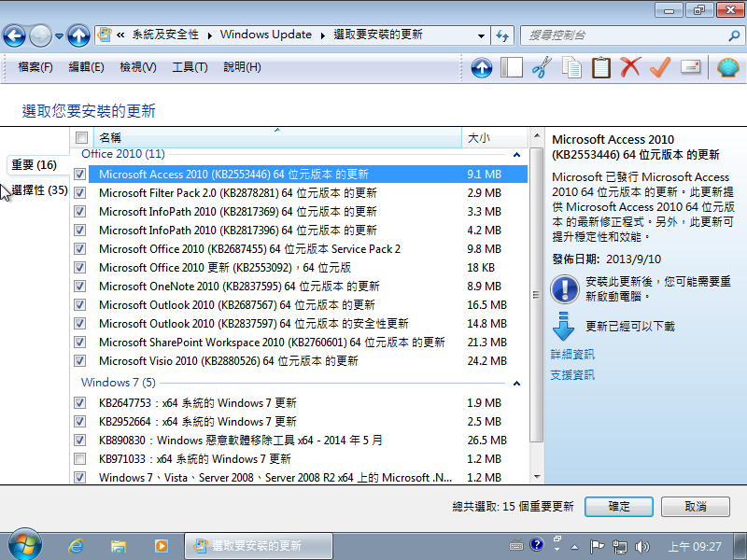Collapse the Windows 7 (5) group
Viewport: 747px width, 560px height.
click(516, 384)
